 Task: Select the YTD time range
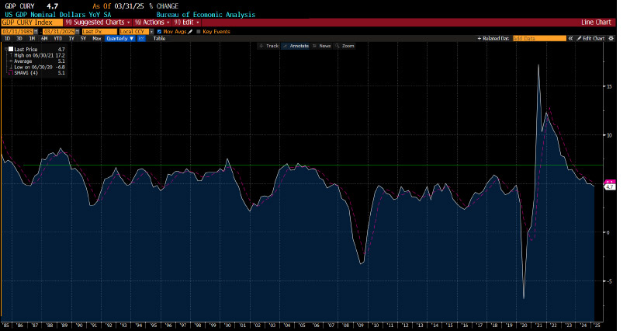[58, 38]
